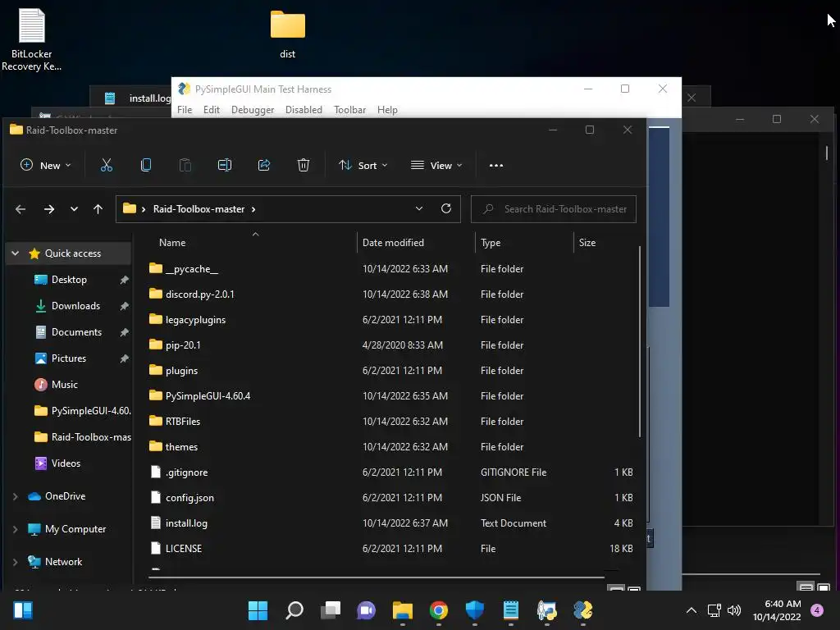Open Debugger menu in PySimpleGUI window
The width and height of the screenshot is (840, 630).
[x=253, y=109]
